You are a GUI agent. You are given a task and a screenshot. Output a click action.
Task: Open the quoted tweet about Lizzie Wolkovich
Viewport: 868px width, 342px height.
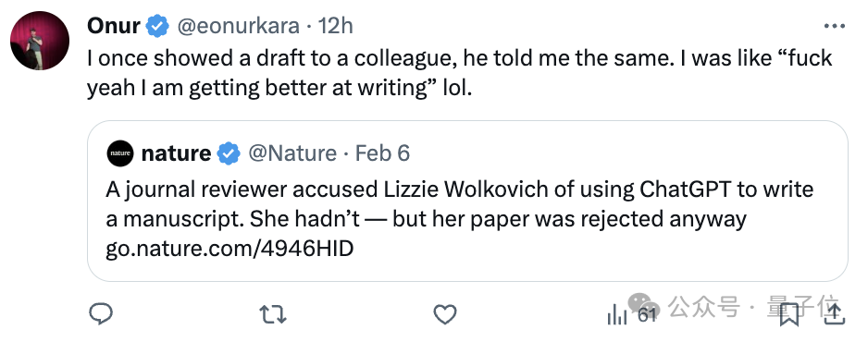[467, 202]
